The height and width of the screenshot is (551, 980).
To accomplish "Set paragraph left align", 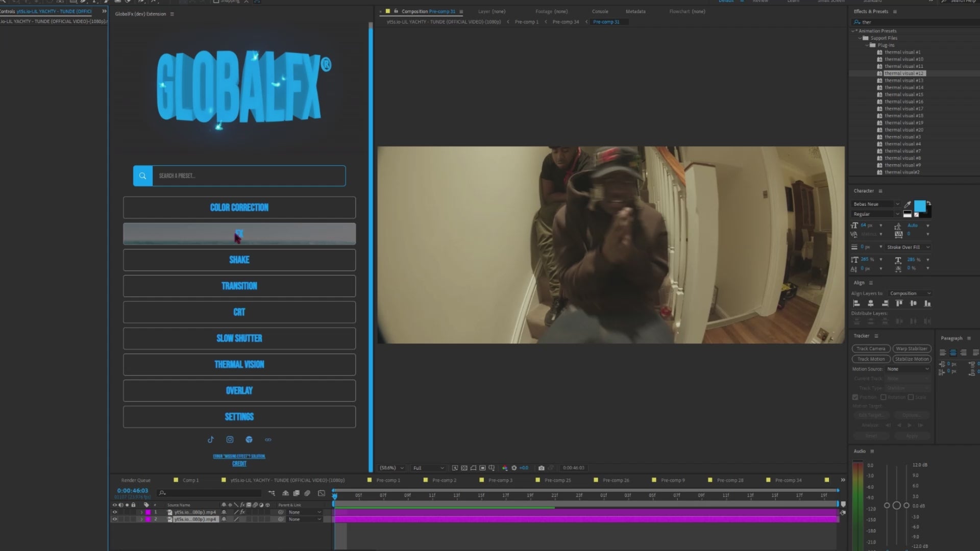I will [x=943, y=353].
